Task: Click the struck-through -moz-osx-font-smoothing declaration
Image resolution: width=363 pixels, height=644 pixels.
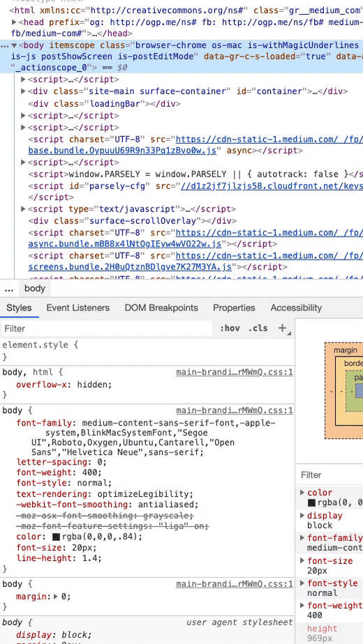Action: tap(105, 515)
